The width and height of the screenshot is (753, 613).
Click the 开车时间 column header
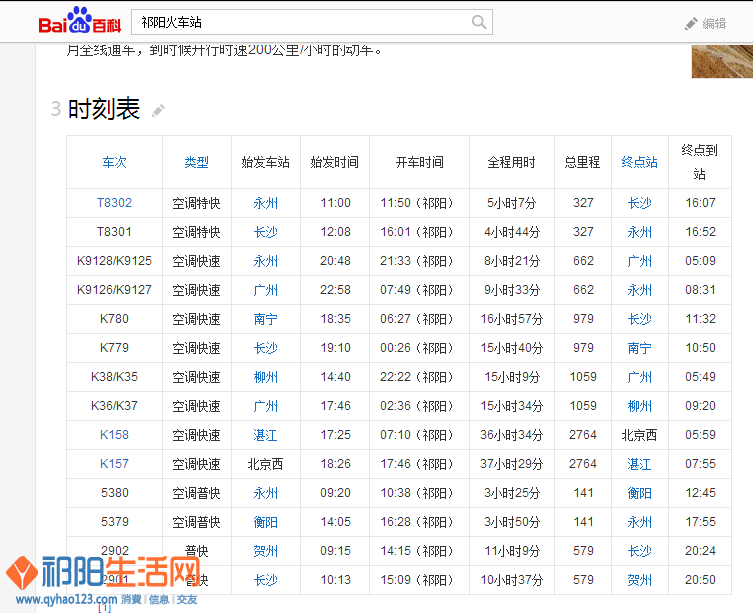(419, 162)
